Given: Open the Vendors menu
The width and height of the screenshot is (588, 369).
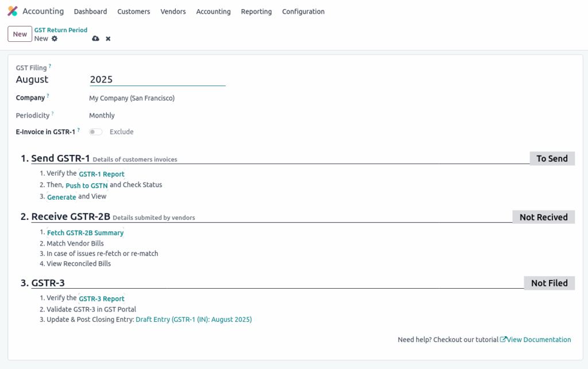Looking at the screenshot, I should click(173, 11).
